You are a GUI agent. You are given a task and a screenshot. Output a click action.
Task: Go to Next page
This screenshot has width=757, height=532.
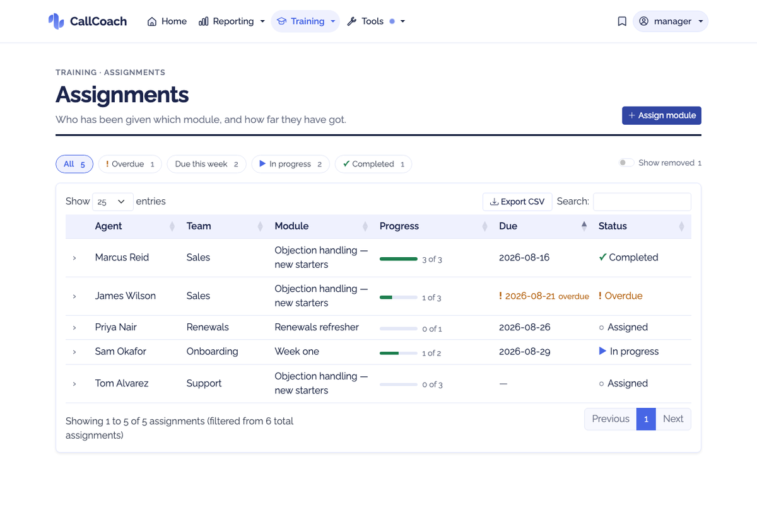pos(673,419)
